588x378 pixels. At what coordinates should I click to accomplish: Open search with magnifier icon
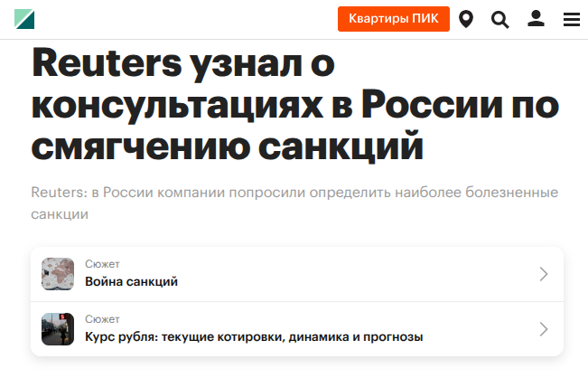pyautogui.click(x=499, y=20)
